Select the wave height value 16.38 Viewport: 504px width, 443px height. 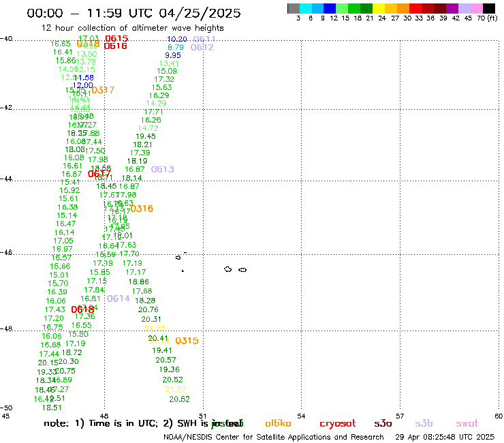(x=67, y=207)
